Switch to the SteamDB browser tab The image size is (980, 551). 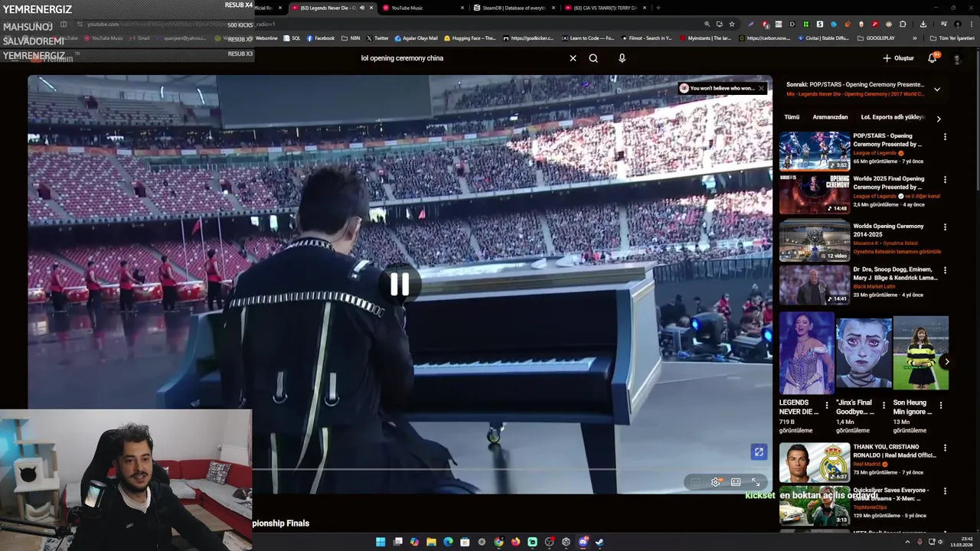click(514, 8)
